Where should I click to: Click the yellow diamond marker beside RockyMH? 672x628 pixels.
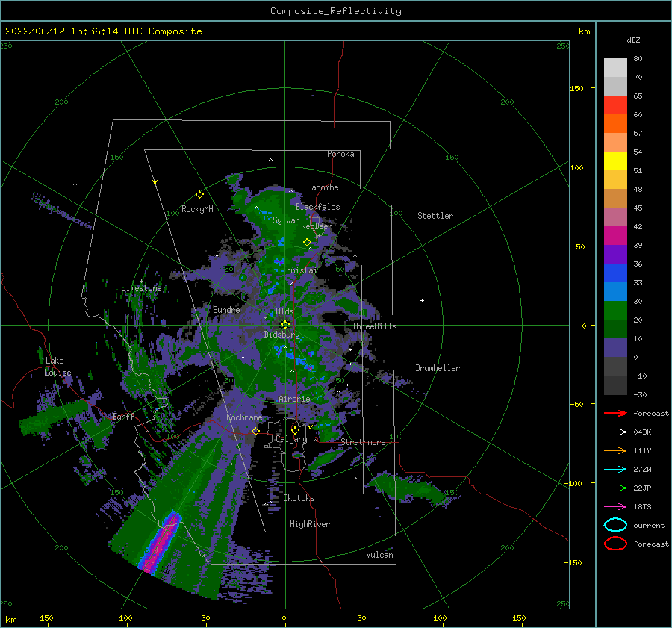pyautogui.click(x=199, y=195)
